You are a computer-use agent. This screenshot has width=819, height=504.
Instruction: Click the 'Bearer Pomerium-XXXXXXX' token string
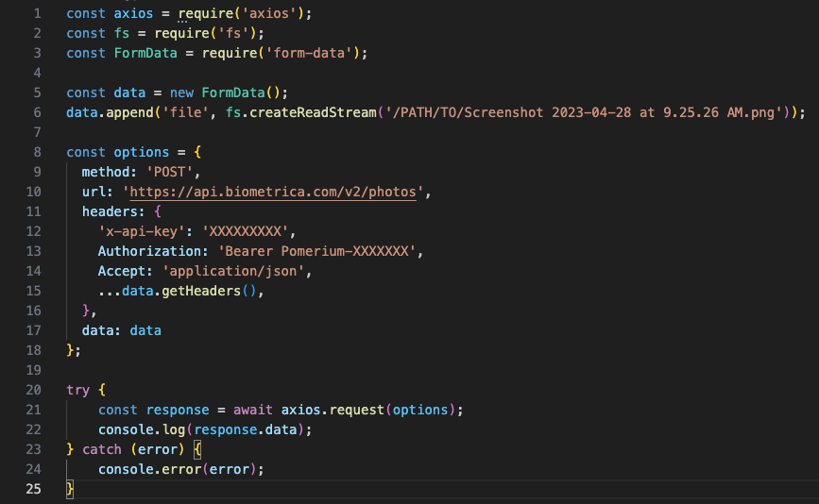pos(316,251)
